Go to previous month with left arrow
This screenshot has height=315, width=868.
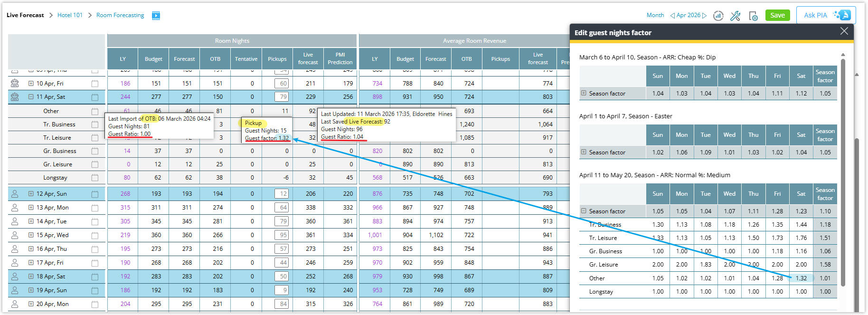point(672,15)
